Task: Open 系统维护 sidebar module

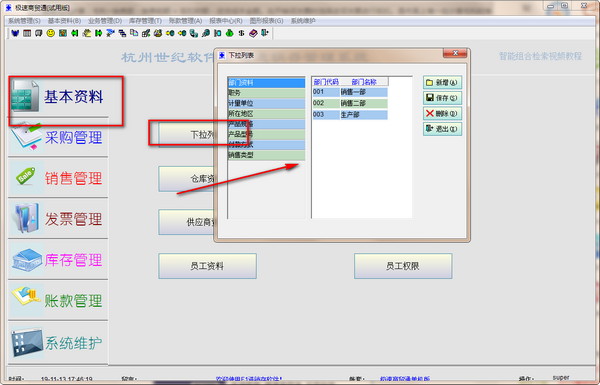Action: pos(58,343)
